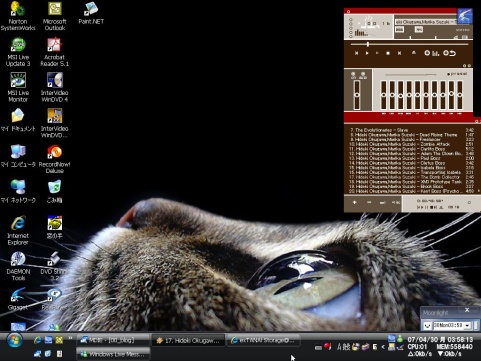Click IME input mode 'A' indicator
Screen dimensions: 481x361
[x=339, y=347]
